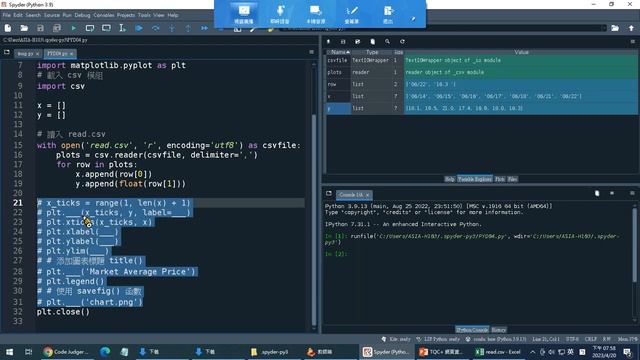Click the conda Python 3.9.13 interpreter status
This screenshot has height=360, width=640.
click(496, 339)
